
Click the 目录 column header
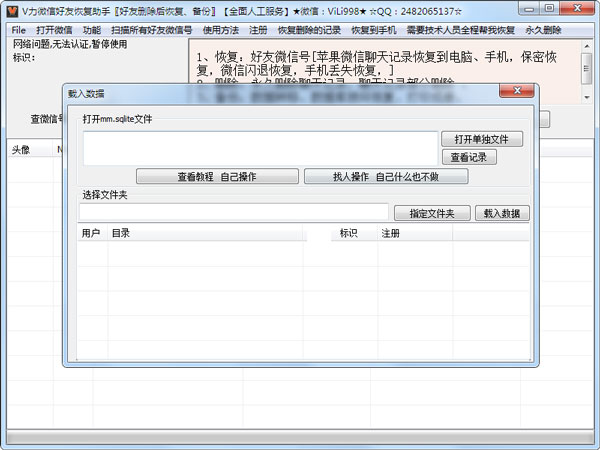(x=120, y=233)
